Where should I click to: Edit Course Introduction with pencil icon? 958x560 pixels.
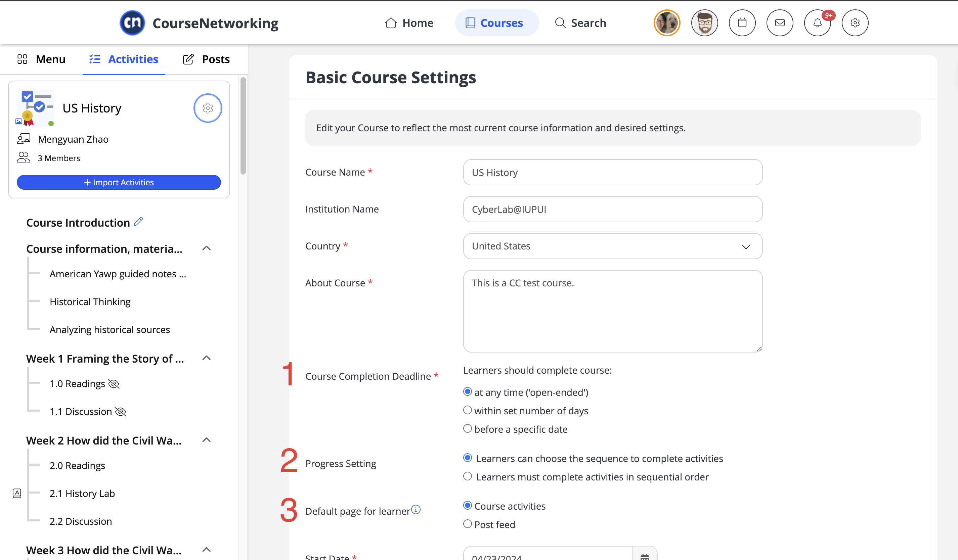coord(138,222)
